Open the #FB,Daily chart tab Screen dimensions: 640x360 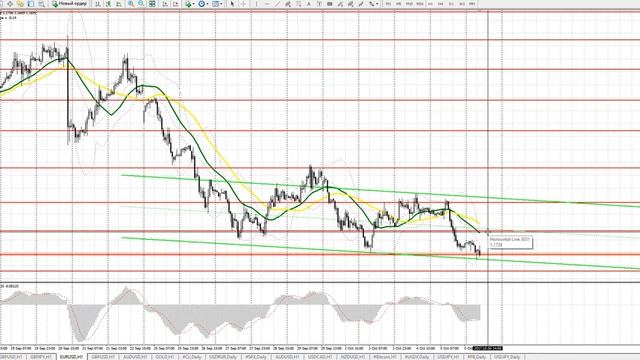(477, 357)
